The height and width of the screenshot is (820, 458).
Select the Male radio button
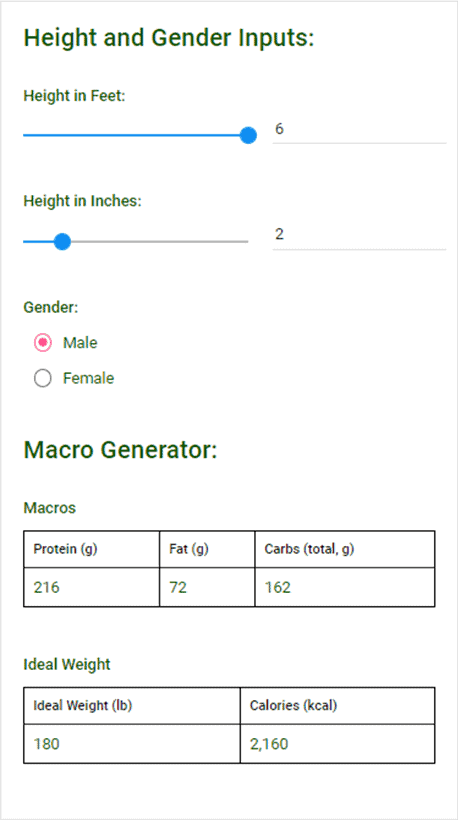42,343
